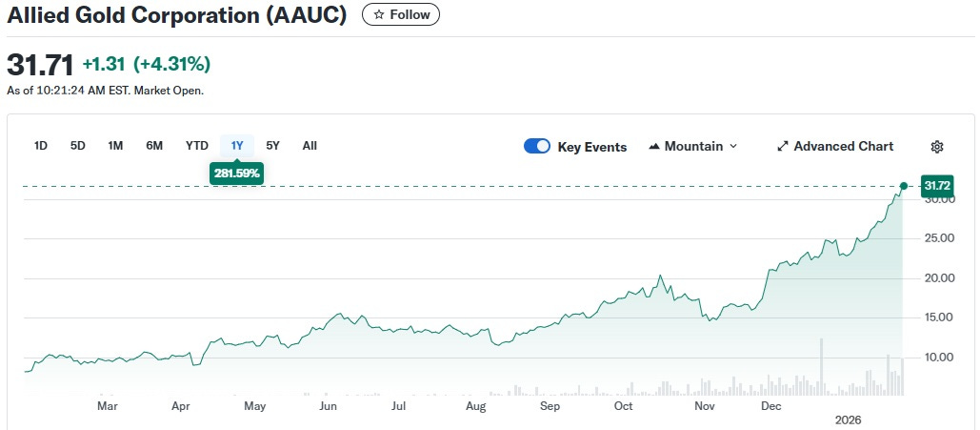The height and width of the screenshot is (430, 980).
Task: Click the expand arrows icon beside Advanced Chart
Action: [x=783, y=147]
